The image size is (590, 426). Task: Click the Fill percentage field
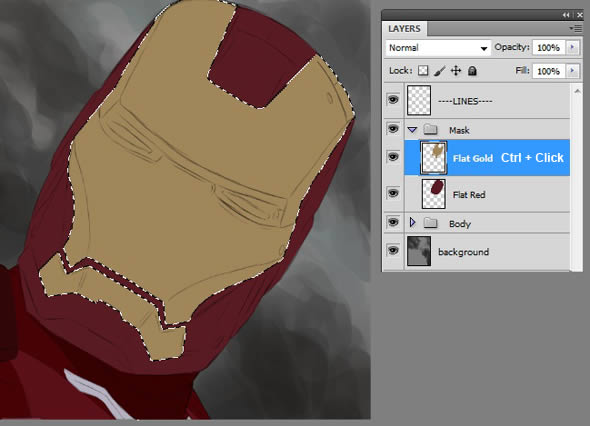(x=549, y=71)
